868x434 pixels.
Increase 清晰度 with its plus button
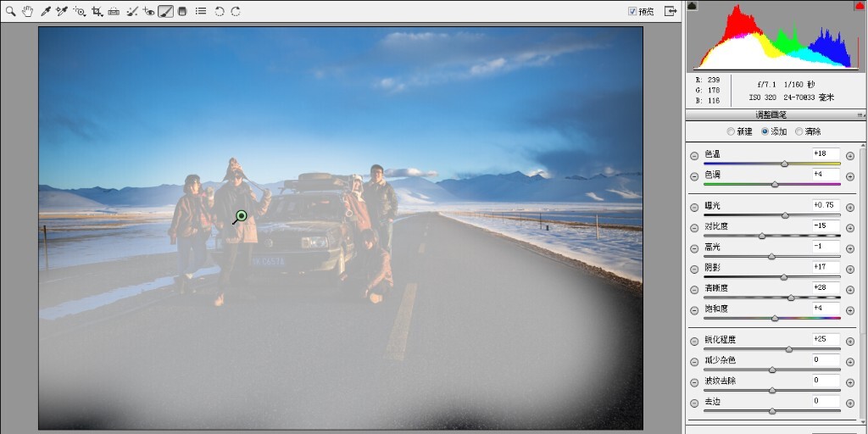(850, 290)
